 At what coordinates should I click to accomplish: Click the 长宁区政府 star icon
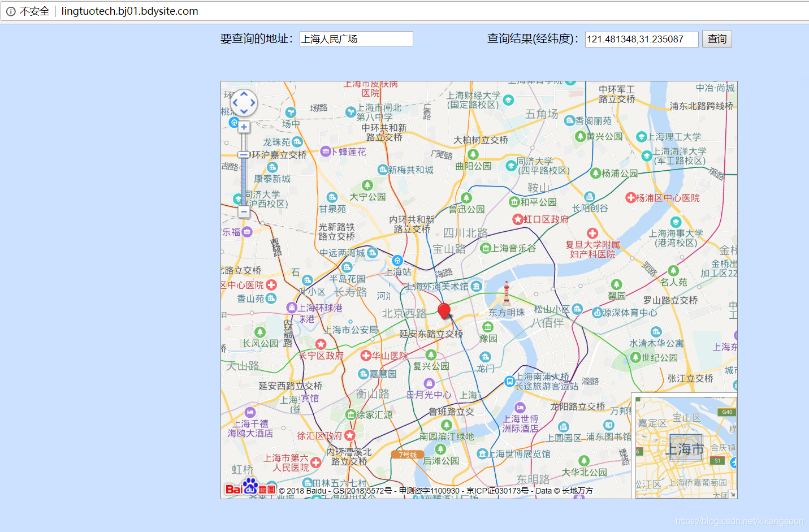click(321, 344)
